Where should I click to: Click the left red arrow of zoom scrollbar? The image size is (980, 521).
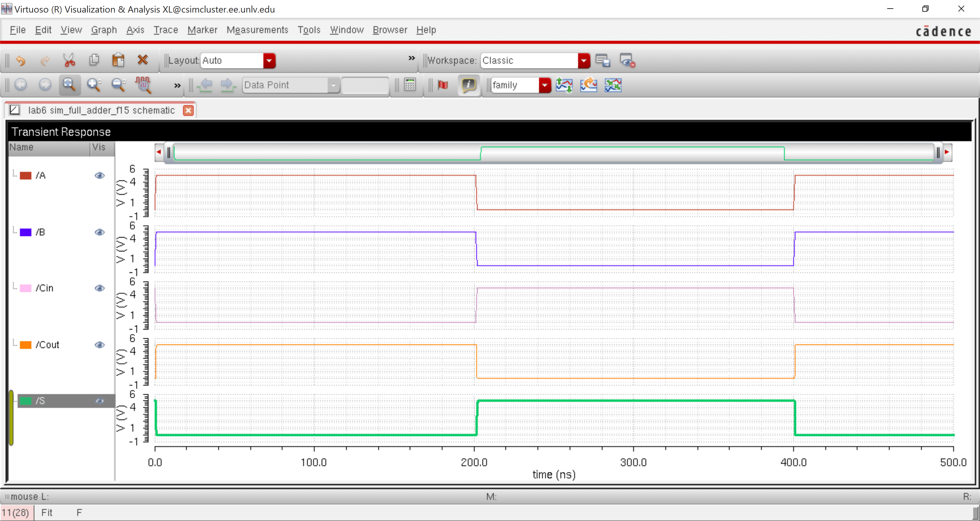coord(159,152)
